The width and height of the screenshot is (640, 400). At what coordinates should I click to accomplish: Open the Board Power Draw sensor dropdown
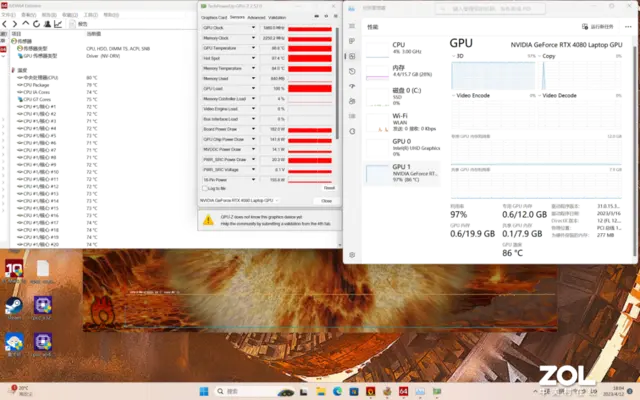pyautogui.click(x=253, y=129)
